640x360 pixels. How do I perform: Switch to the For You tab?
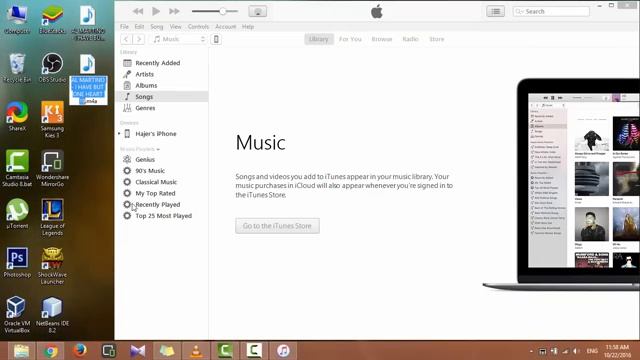[350, 39]
